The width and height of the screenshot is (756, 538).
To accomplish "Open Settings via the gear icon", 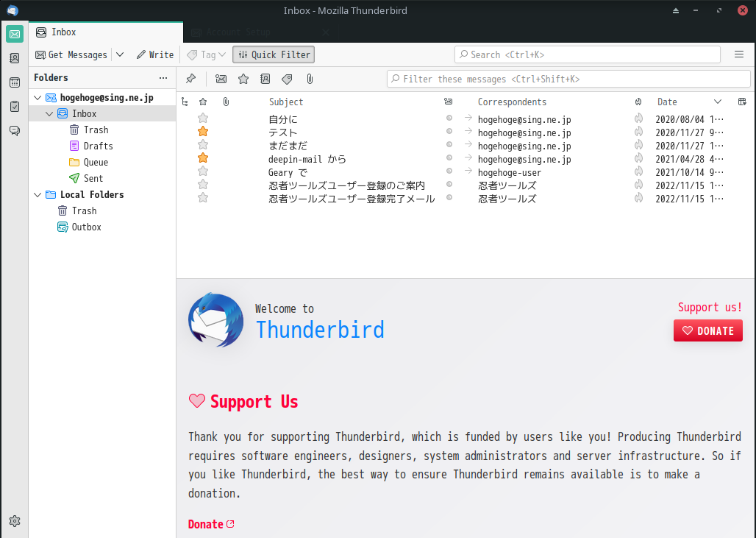I will tap(15, 521).
